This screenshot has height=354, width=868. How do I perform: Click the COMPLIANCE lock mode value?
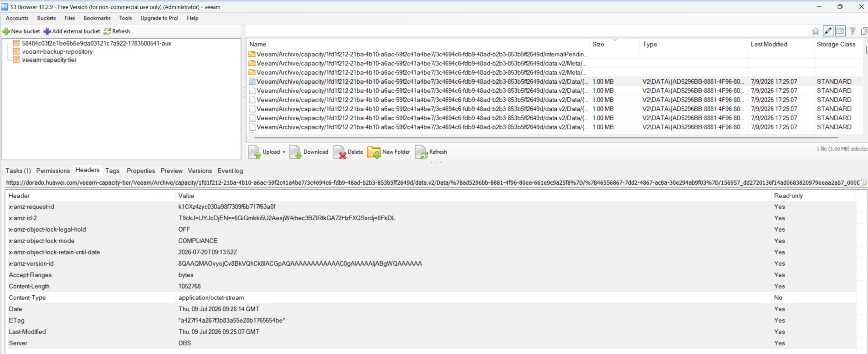[x=198, y=241]
